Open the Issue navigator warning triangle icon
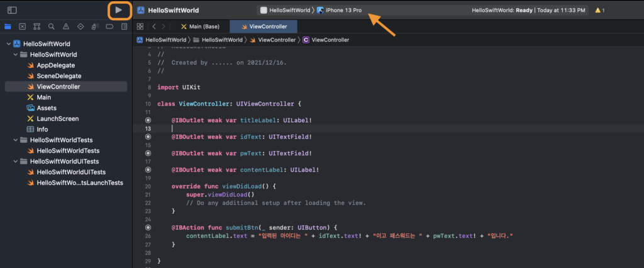Viewport: 644px width, 268px height. (x=65, y=27)
